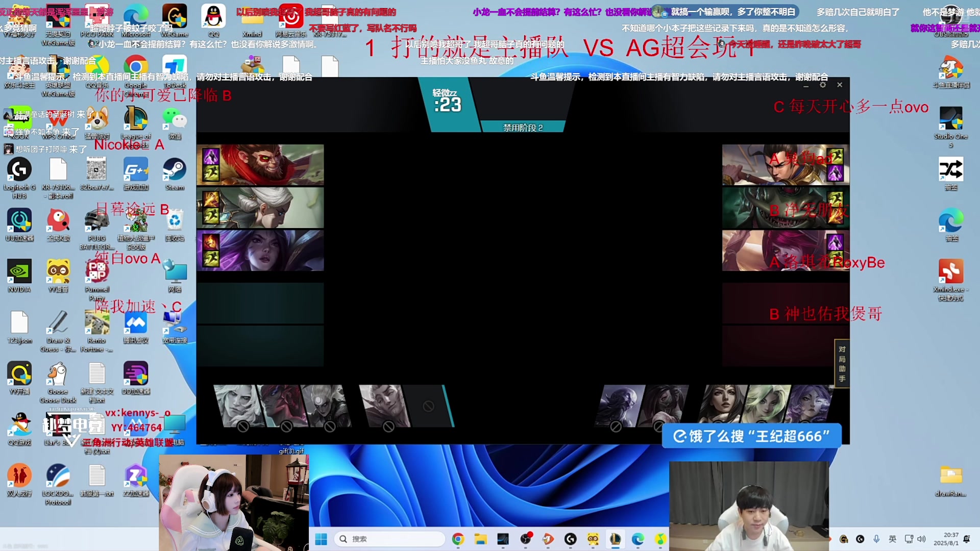Image resolution: width=980 pixels, height=551 pixels.
Task: Open the drawRan folder on desktop
Action: pos(951,481)
